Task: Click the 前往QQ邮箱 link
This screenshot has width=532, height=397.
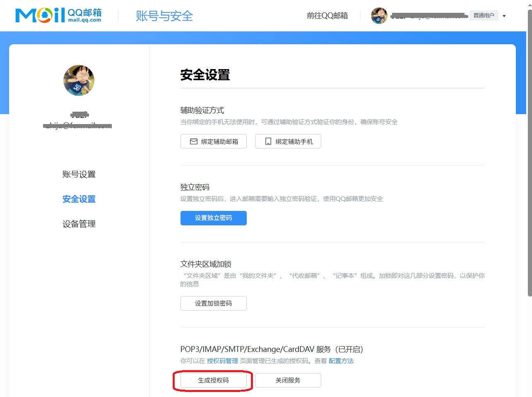Action: coord(327,16)
